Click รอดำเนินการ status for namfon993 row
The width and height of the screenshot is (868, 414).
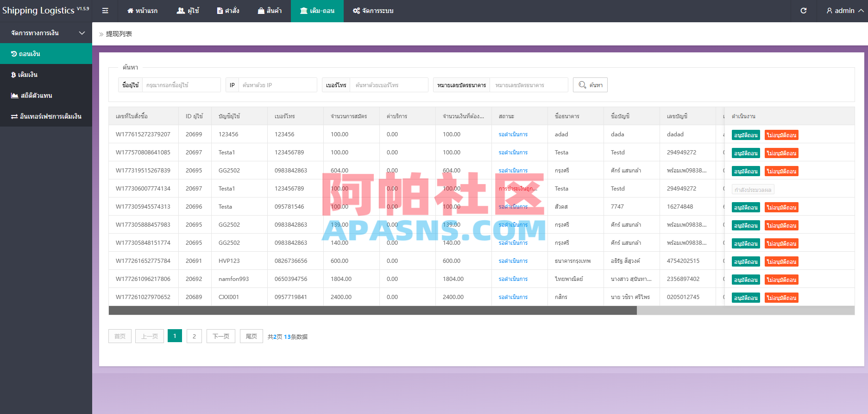[513, 279]
